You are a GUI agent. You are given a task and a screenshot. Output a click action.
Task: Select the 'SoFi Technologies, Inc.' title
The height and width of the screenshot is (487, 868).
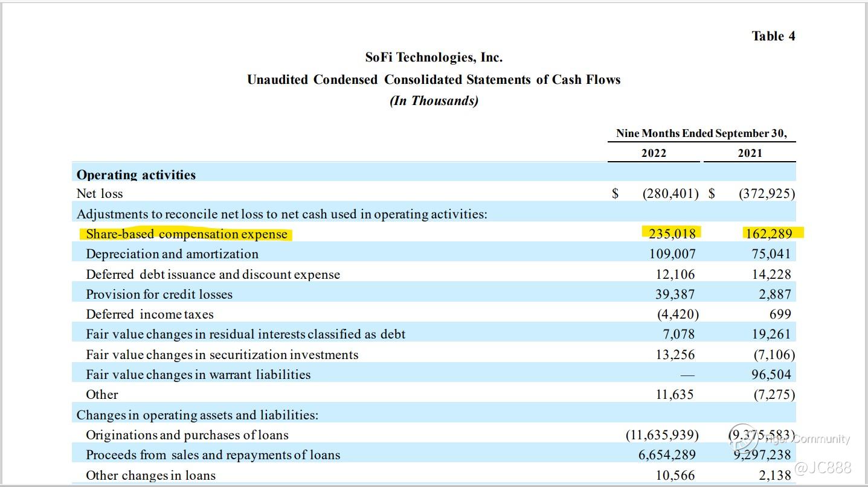click(434, 57)
